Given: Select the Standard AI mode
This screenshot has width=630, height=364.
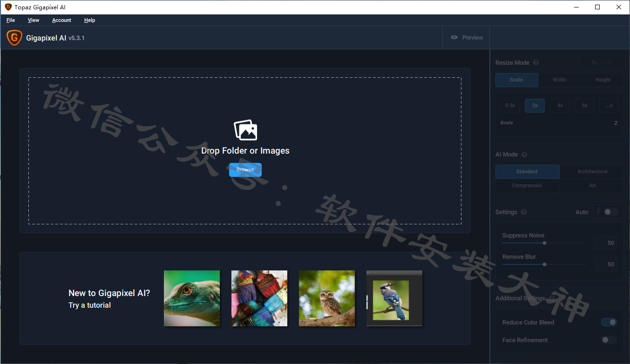Looking at the screenshot, I should pos(527,172).
